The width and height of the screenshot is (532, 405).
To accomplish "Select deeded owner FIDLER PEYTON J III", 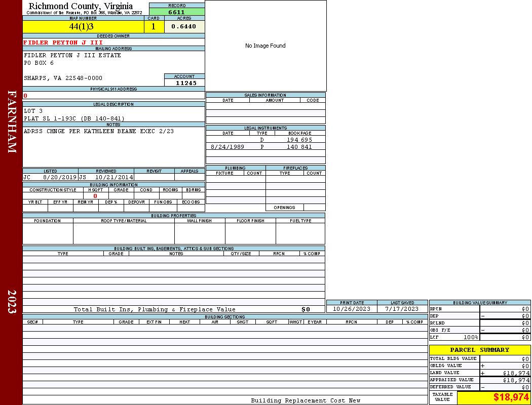I will 63,43.
